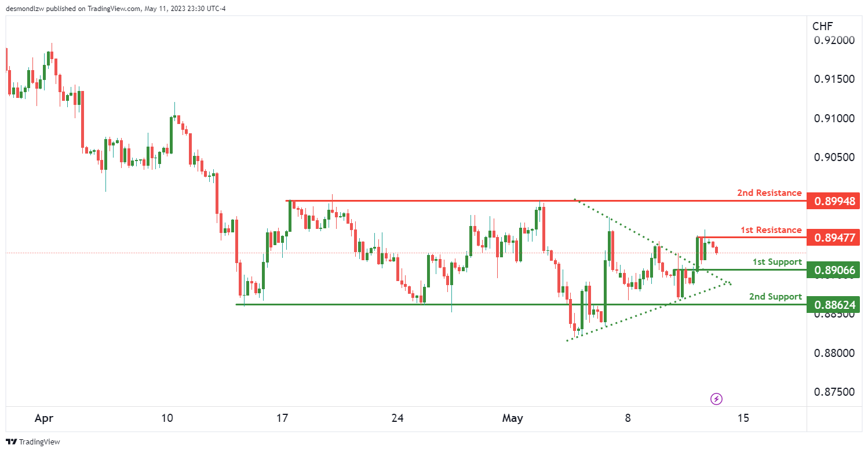
Task: Click the 0.92000 price scale label
Action: (x=834, y=41)
